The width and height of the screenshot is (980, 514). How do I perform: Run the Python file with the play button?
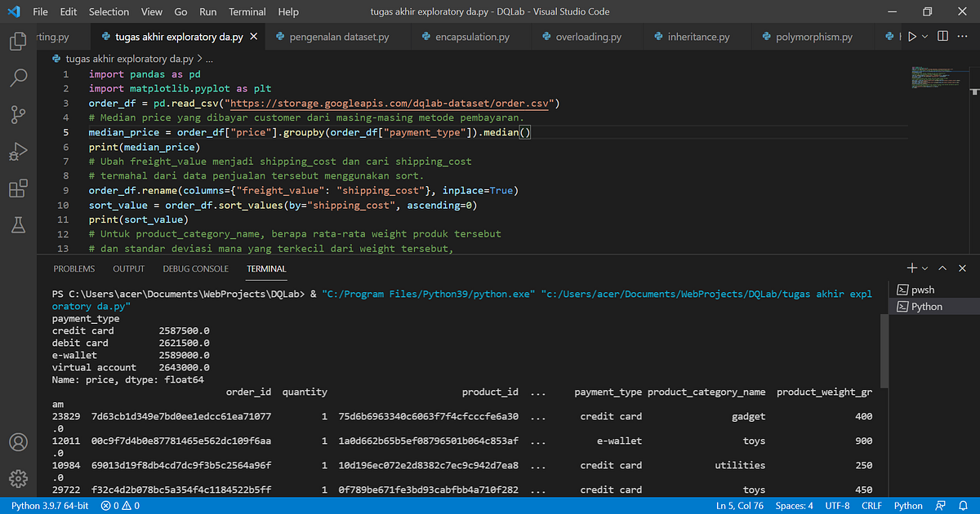(914, 36)
